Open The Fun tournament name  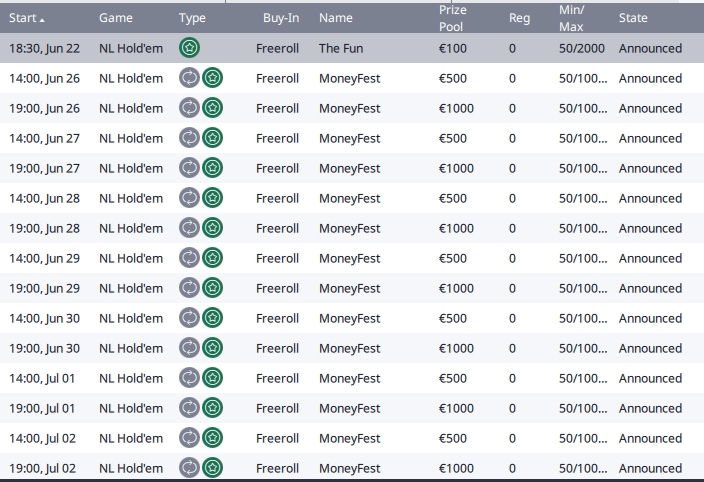tap(343, 48)
